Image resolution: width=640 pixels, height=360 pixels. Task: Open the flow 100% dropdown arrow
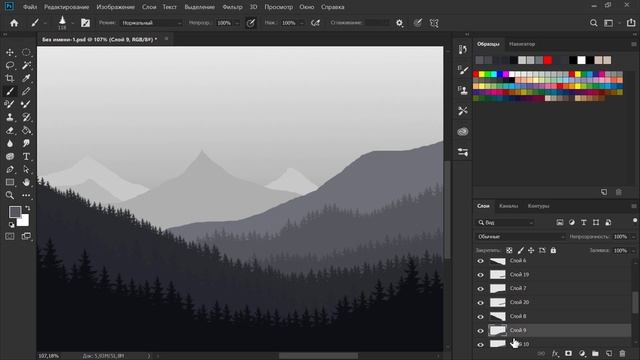tap(302, 23)
